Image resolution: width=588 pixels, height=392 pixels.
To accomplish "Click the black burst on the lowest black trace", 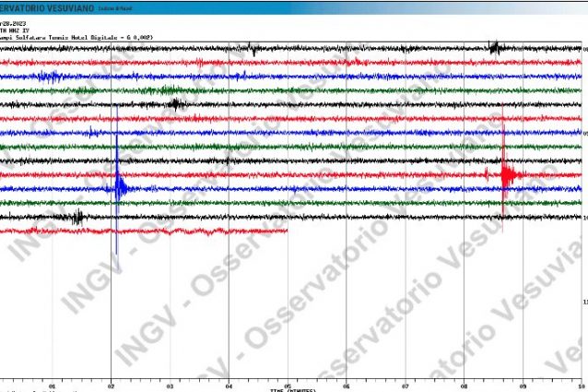I will coord(77,218).
